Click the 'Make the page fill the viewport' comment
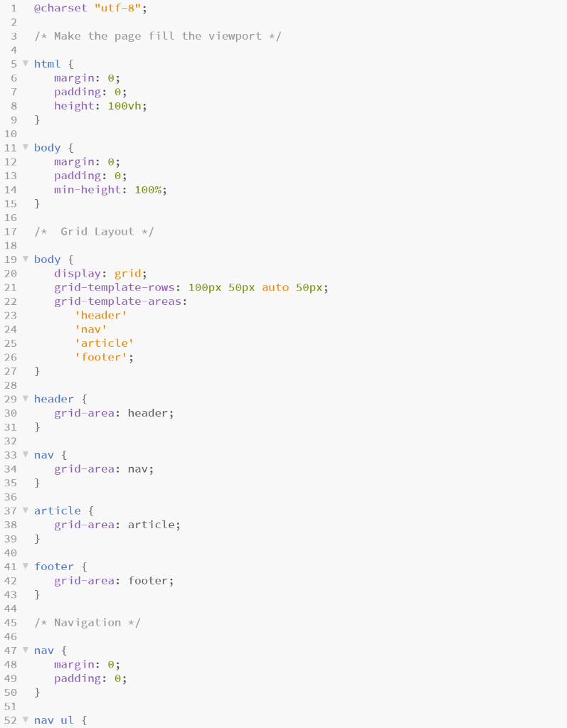 click(157, 36)
